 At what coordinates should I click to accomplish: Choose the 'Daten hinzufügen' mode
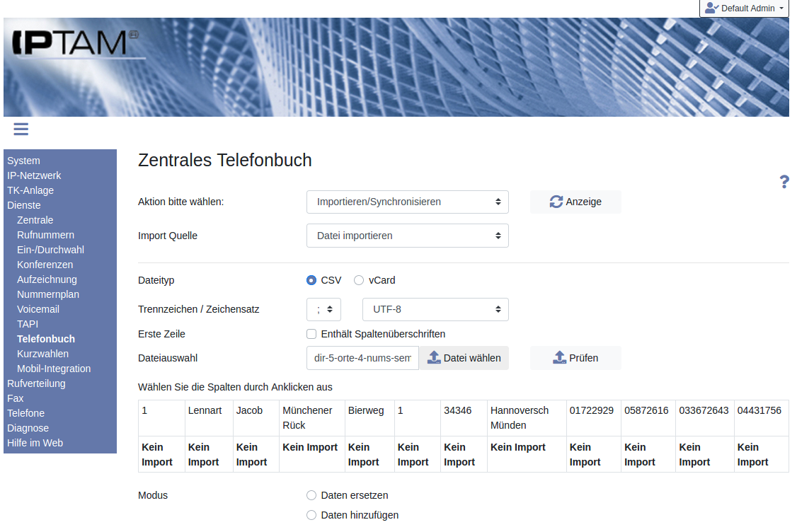tap(311, 515)
